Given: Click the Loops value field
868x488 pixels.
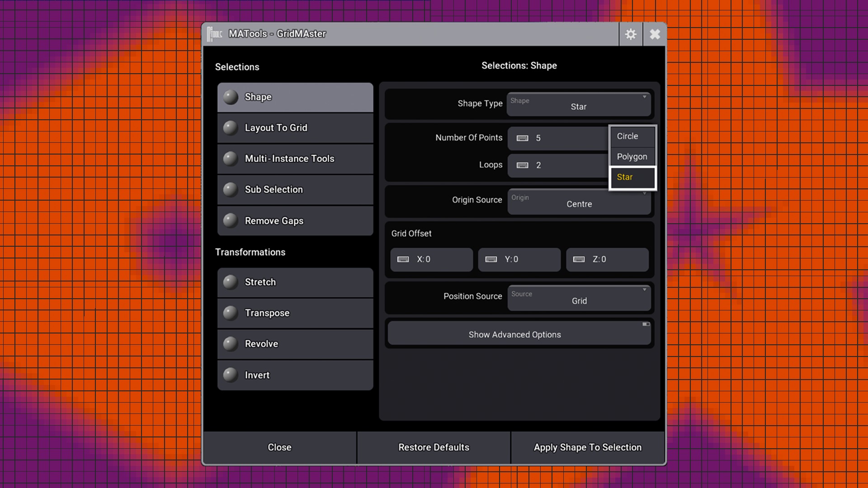Looking at the screenshot, I should (558, 165).
